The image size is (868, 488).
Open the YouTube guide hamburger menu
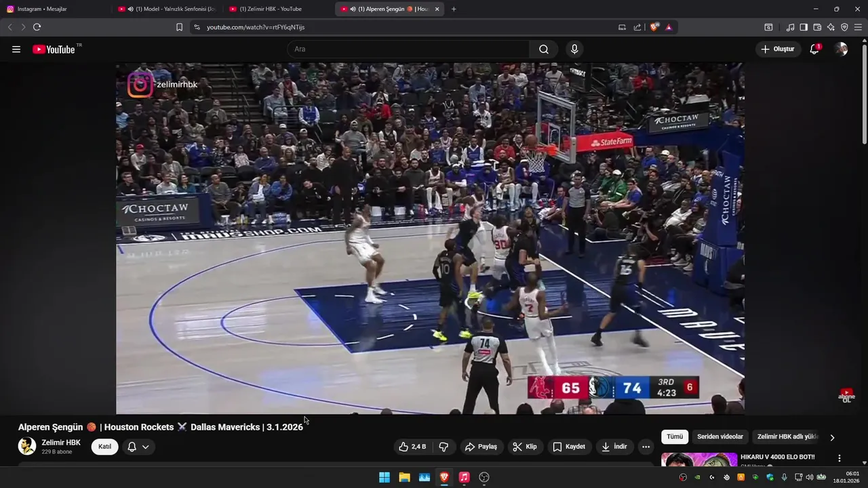(x=16, y=49)
